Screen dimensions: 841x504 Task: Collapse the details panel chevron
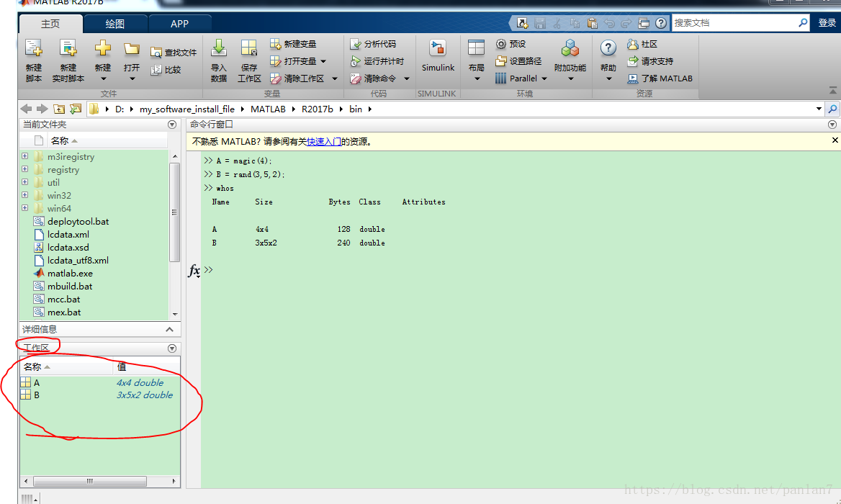tap(170, 329)
